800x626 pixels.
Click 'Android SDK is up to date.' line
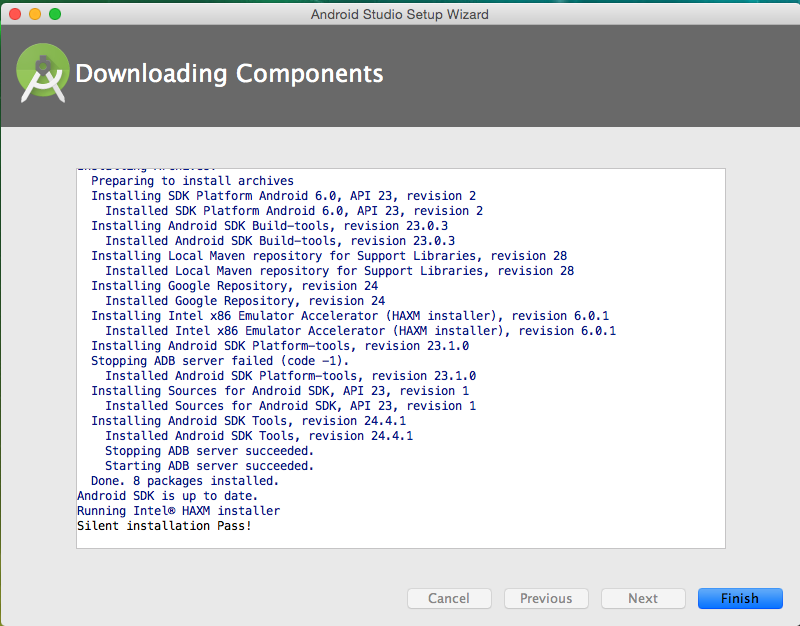click(167, 496)
